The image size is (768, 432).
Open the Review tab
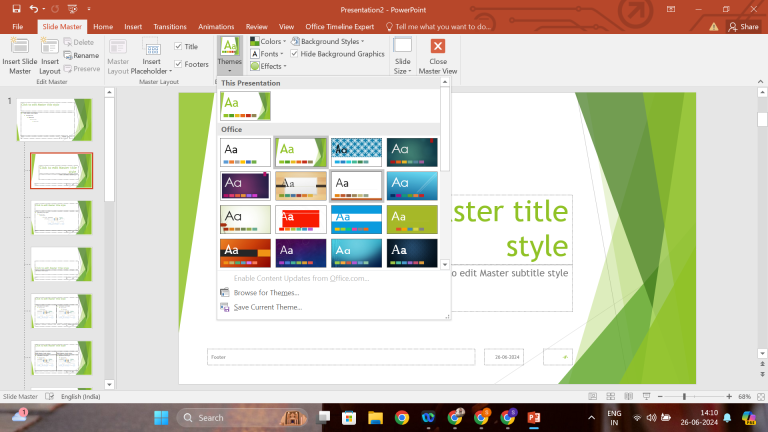257,26
